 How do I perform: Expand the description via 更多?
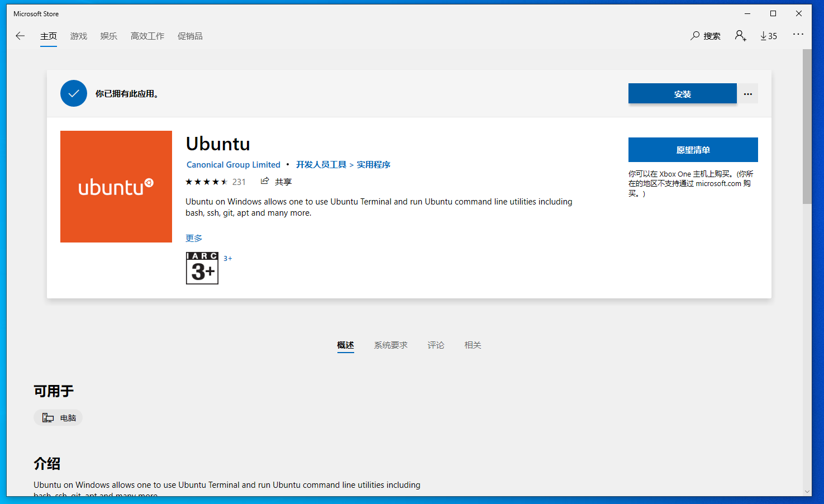(x=193, y=237)
